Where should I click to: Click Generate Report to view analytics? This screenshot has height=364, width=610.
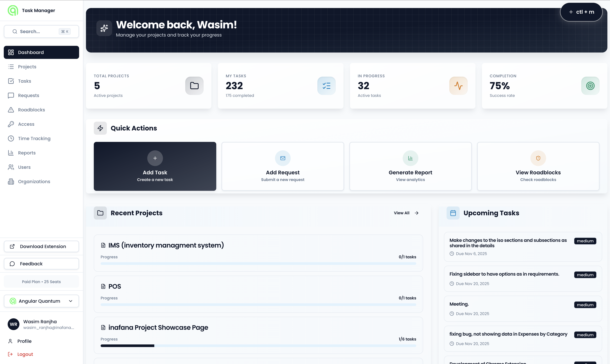[410, 166]
